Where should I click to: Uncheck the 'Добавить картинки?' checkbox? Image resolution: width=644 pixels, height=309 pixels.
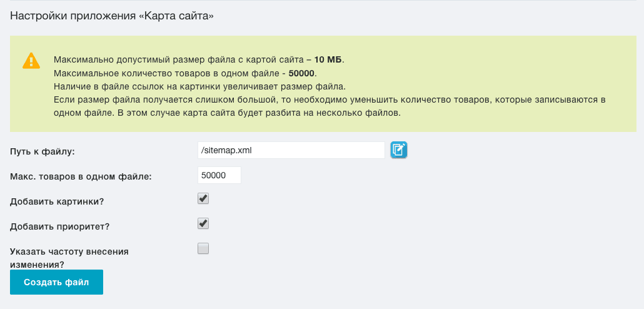[203, 198]
